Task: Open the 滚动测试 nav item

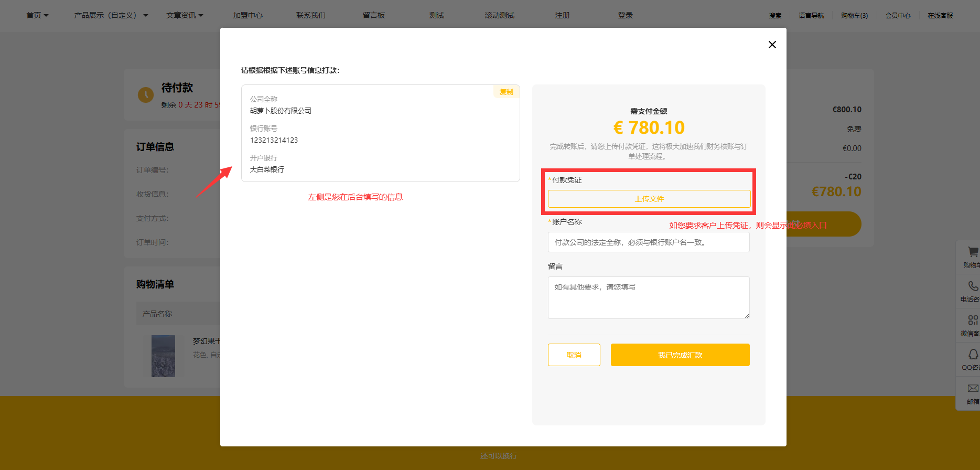Action: pyautogui.click(x=500, y=15)
